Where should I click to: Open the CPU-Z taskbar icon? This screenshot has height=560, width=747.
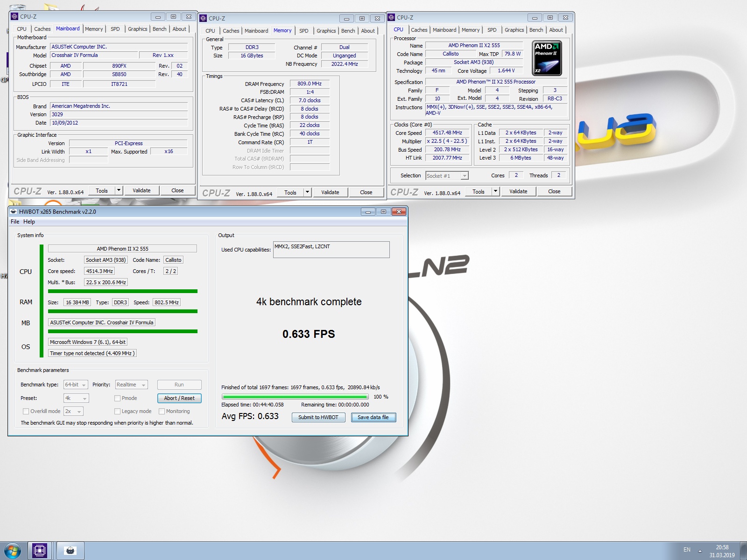pyautogui.click(x=40, y=551)
